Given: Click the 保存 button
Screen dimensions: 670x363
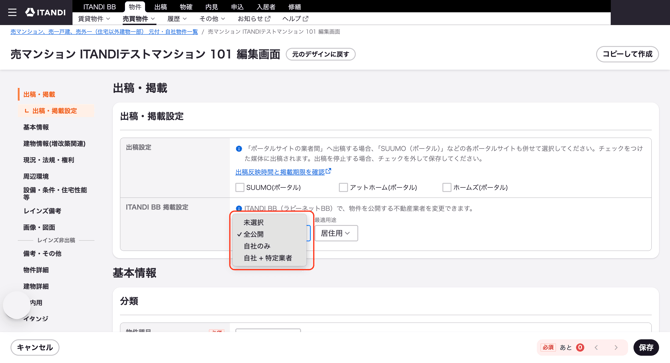Looking at the screenshot, I should point(646,348).
